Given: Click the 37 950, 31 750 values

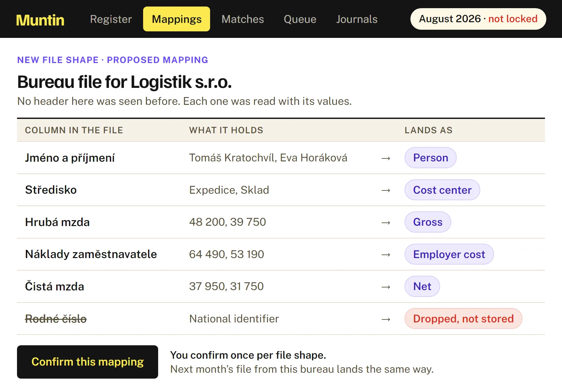Looking at the screenshot, I should (226, 286).
